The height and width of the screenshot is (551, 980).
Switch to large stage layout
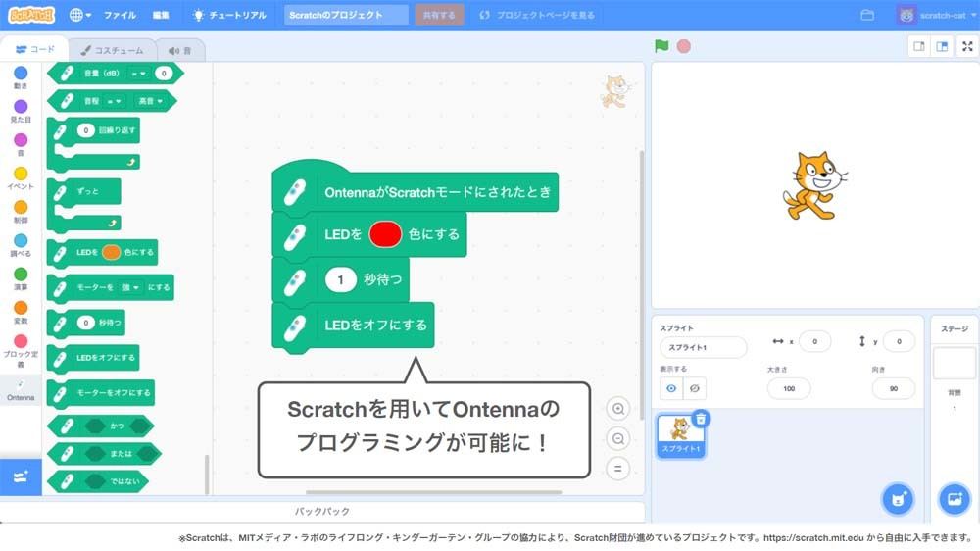tap(942, 46)
